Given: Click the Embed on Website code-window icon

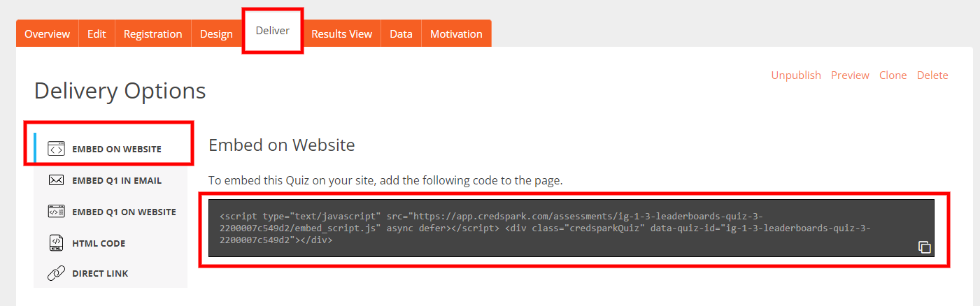Looking at the screenshot, I should pyautogui.click(x=56, y=149).
